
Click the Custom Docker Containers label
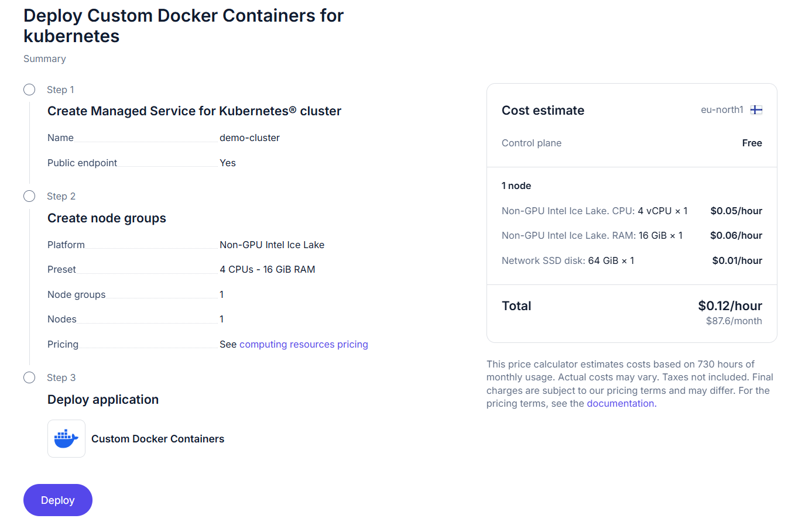point(157,439)
